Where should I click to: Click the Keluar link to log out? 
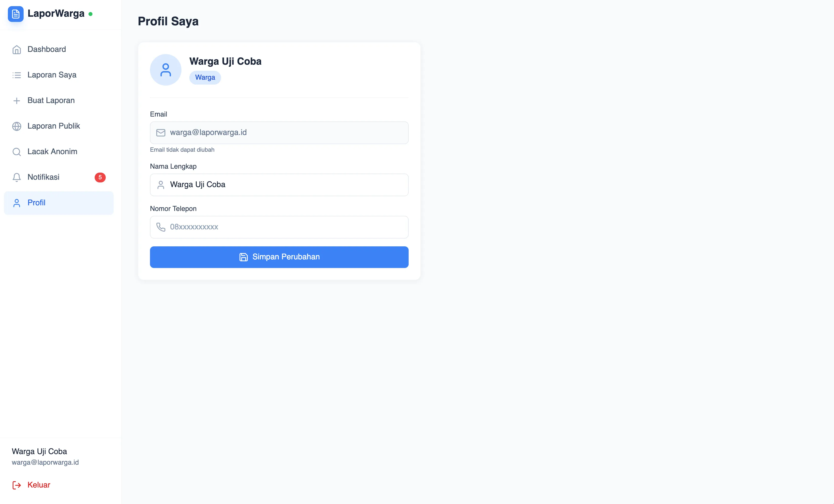pyautogui.click(x=39, y=485)
